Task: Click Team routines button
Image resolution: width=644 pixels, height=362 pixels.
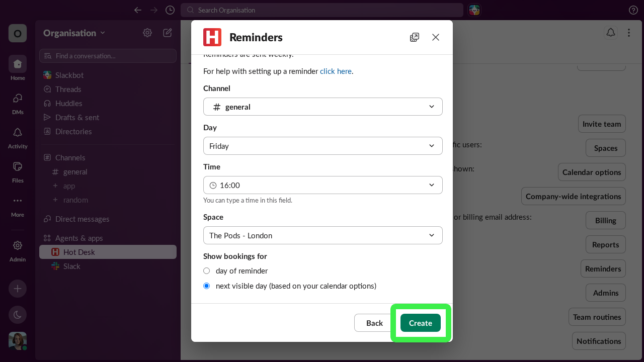Action: [x=597, y=317]
